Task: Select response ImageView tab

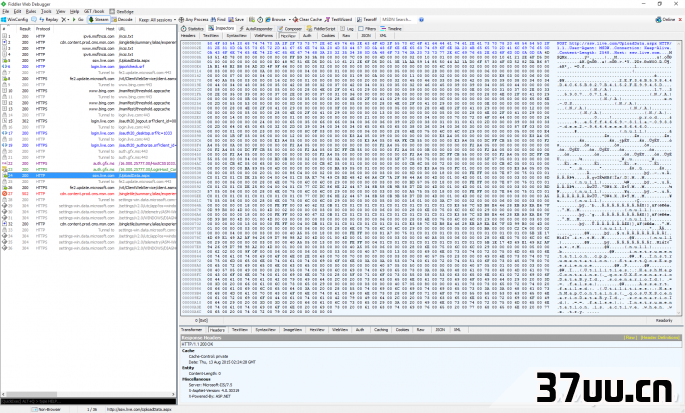Action: click(x=292, y=330)
